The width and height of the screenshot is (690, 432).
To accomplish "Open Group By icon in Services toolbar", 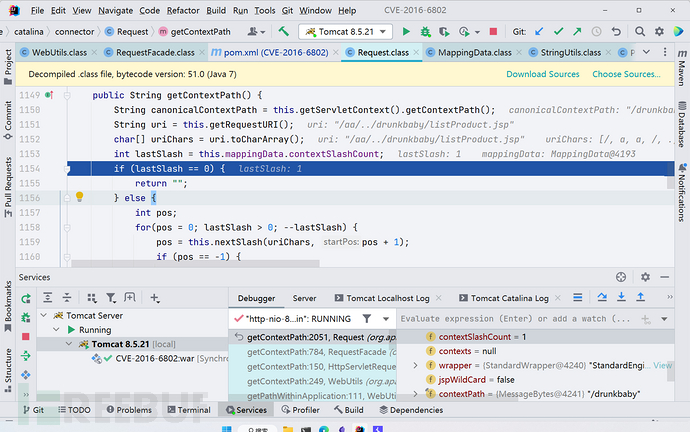I will click(x=92, y=298).
